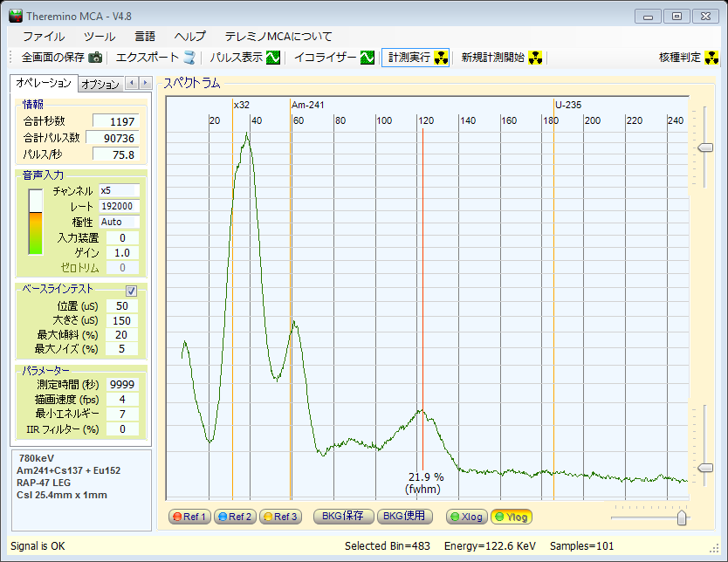Select the オペレーション tab
The image size is (728, 562).
pos(44,83)
